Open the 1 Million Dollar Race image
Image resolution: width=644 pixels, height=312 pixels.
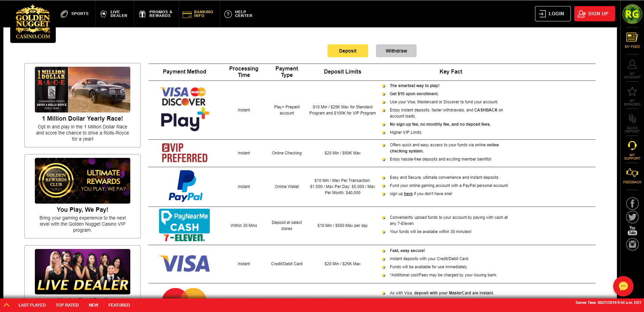(83, 89)
